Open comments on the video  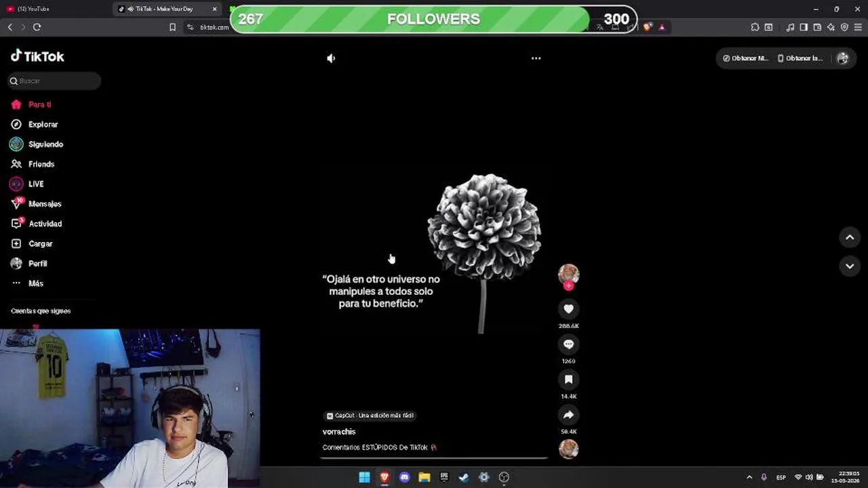pos(568,344)
